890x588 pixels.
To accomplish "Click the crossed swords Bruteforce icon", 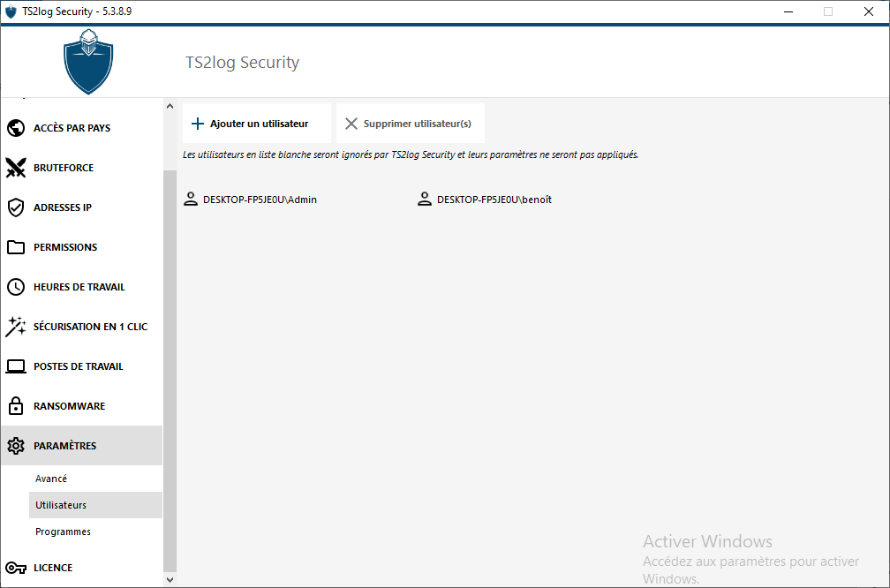I will 16,168.
